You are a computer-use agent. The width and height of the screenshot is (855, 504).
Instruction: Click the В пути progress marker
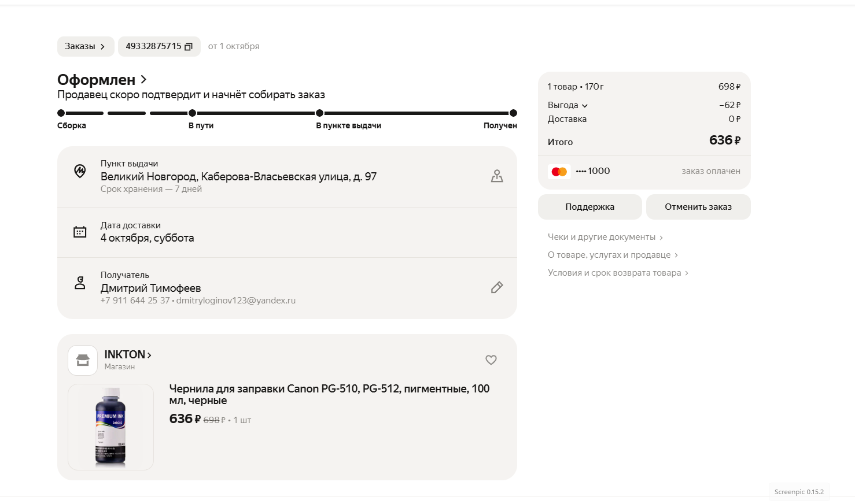pyautogui.click(x=192, y=113)
